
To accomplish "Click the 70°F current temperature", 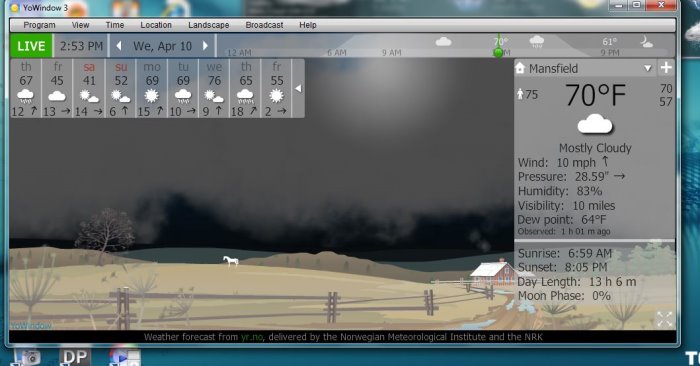I will point(596,95).
